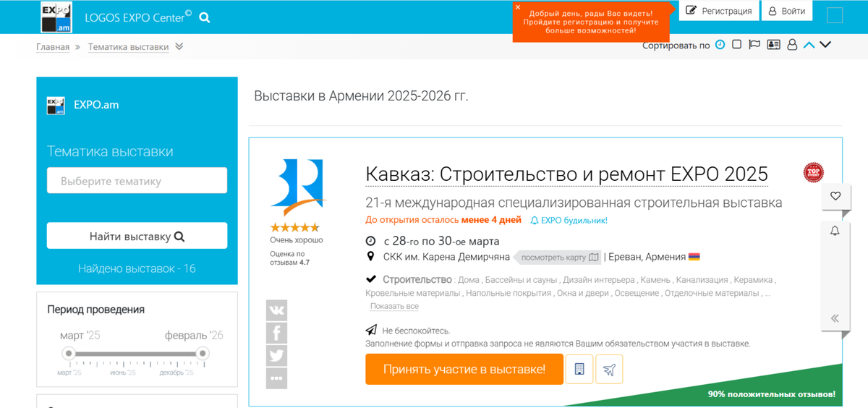The image size is (868, 408).
Task: Share on VK social icon
Action: click(x=276, y=310)
